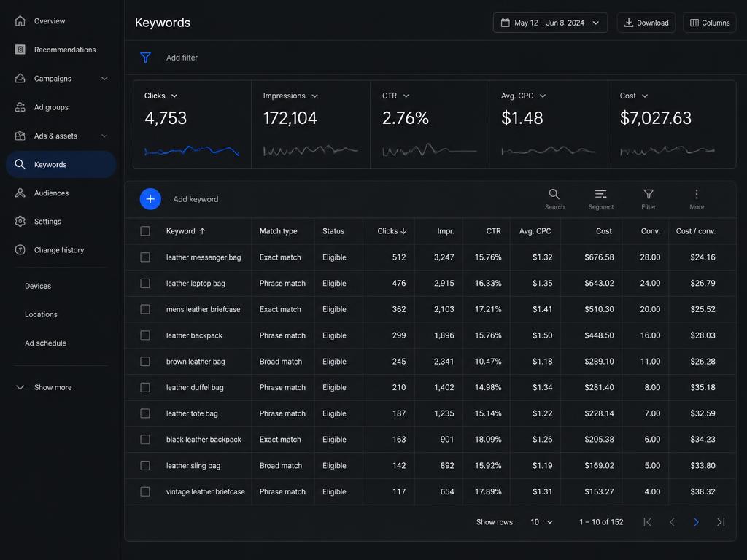Click the Match type column header
The height and width of the screenshot is (560, 747).
pos(278,231)
